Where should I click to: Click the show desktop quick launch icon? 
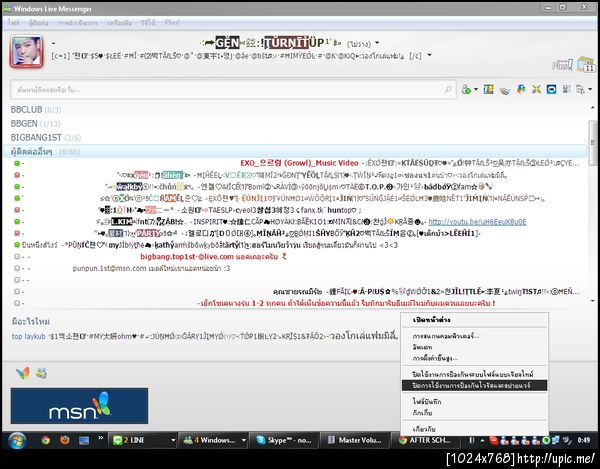pos(84,441)
